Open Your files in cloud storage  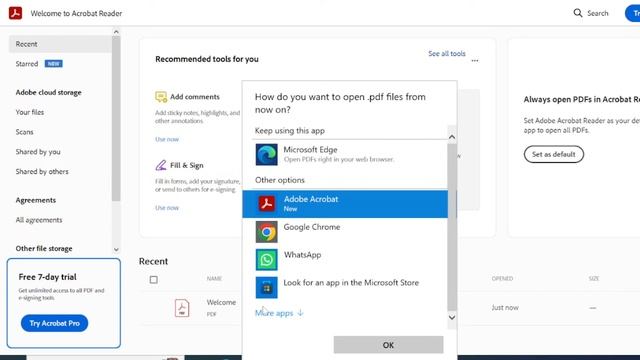(x=30, y=112)
